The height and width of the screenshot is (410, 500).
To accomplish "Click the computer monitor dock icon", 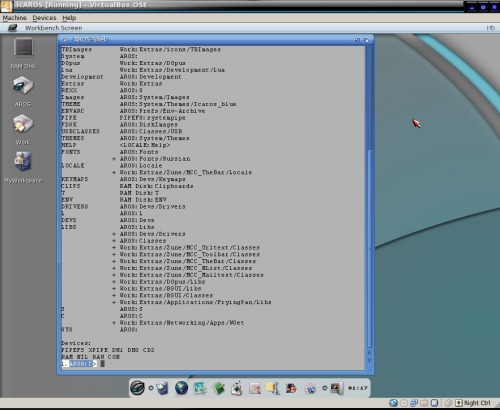I will [x=336, y=388].
